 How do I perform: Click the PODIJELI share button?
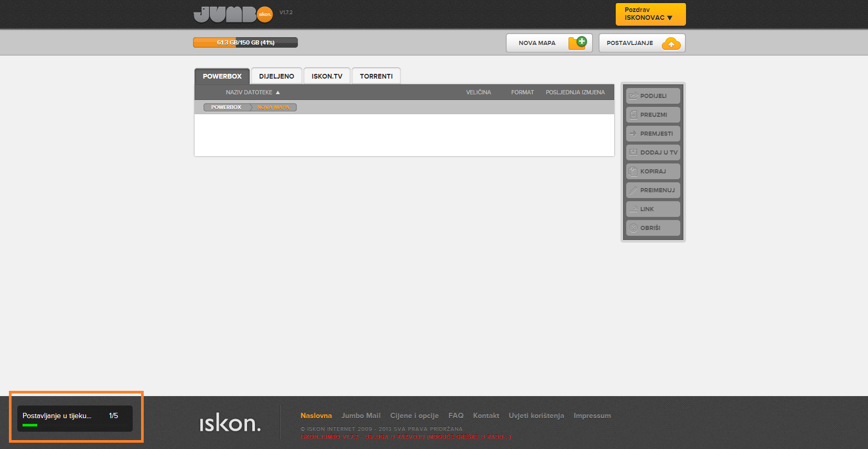[x=653, y=96]
